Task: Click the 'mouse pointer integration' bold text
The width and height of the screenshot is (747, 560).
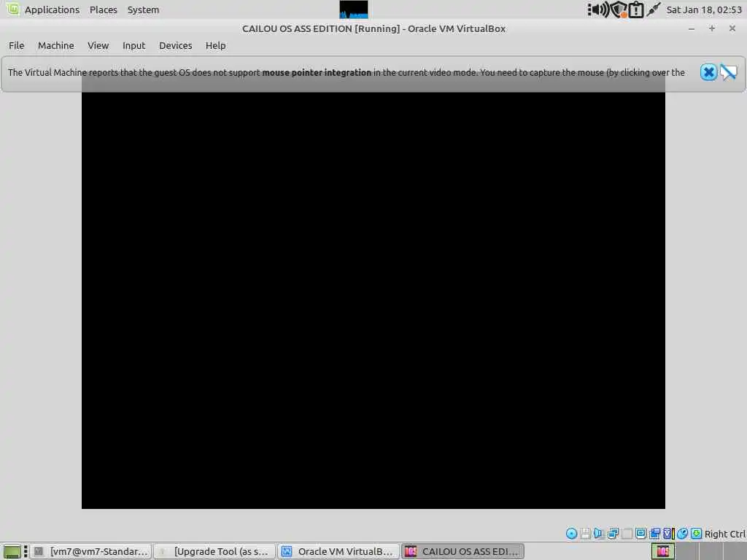Action: pos(317,72)
